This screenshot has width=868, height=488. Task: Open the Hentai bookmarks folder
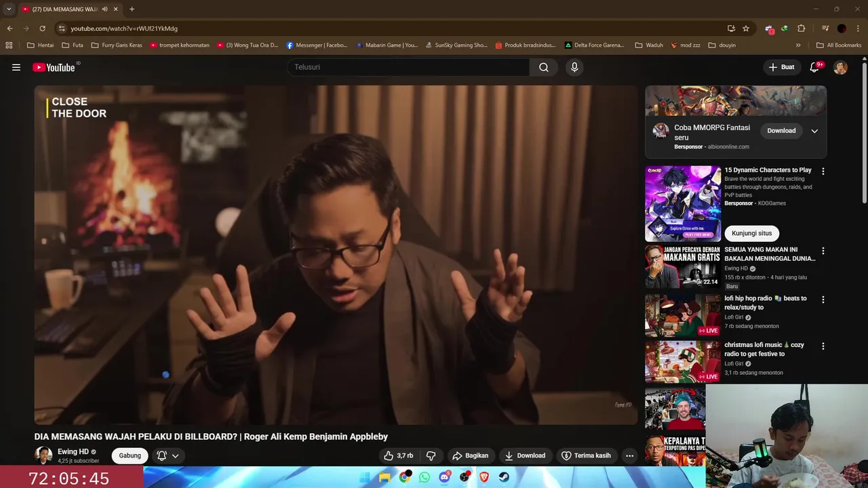coord(40,45)
